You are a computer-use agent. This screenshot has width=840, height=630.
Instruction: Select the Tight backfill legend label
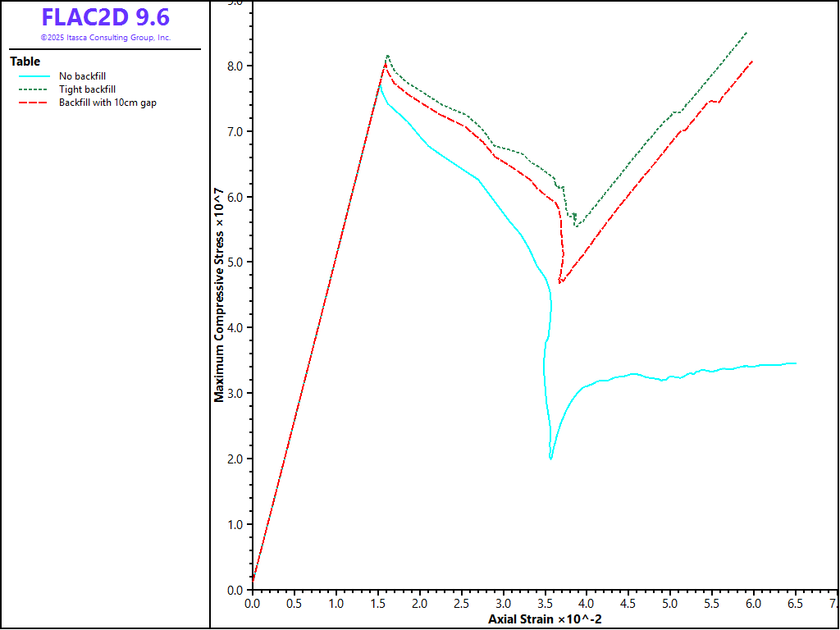87,89
